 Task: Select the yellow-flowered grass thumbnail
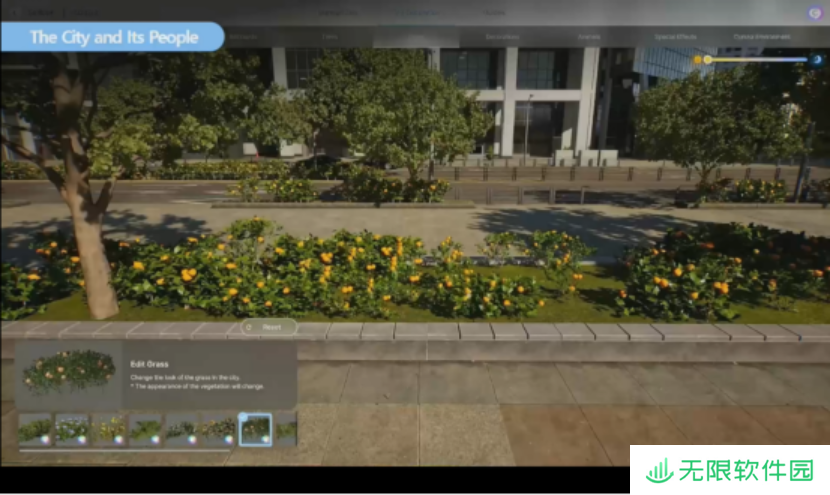tap(109, 429)
